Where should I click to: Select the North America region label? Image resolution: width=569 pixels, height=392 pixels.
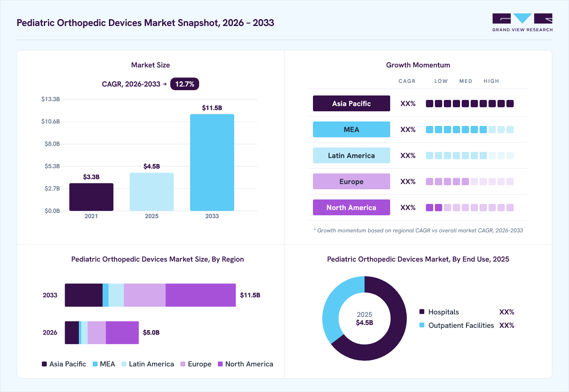[352, 208]
